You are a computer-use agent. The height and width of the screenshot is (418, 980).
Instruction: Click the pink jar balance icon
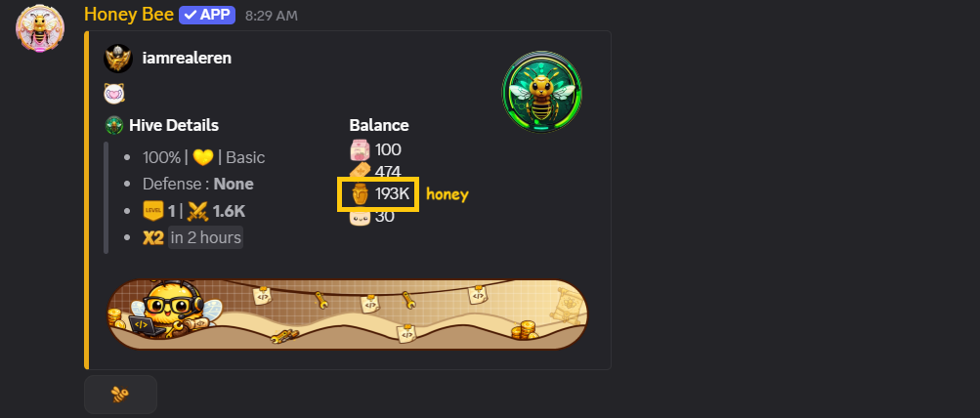pyautogui.click(x=360, y=150)
